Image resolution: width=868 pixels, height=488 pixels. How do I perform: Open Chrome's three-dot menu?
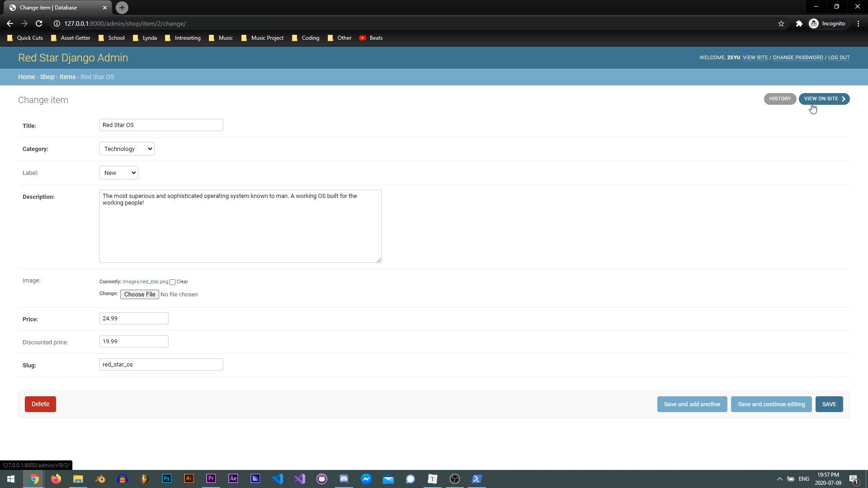pyautogui.click(x=858, y=23)
